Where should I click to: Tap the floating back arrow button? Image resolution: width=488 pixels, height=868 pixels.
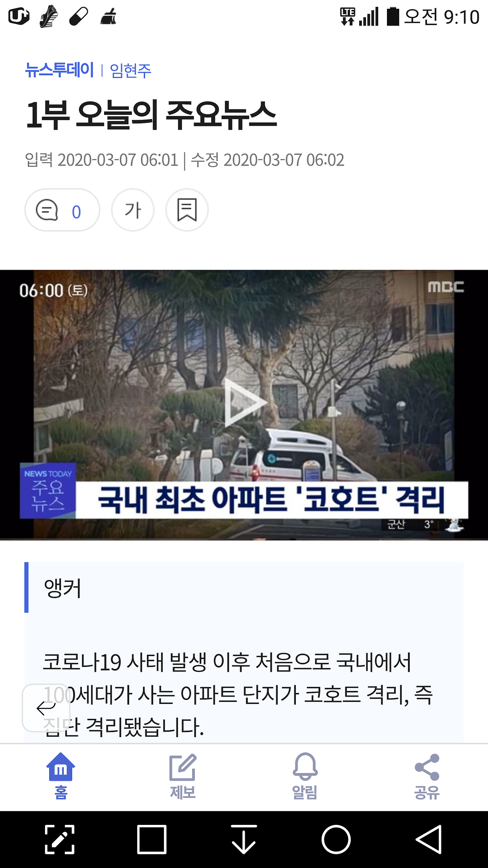46,708
